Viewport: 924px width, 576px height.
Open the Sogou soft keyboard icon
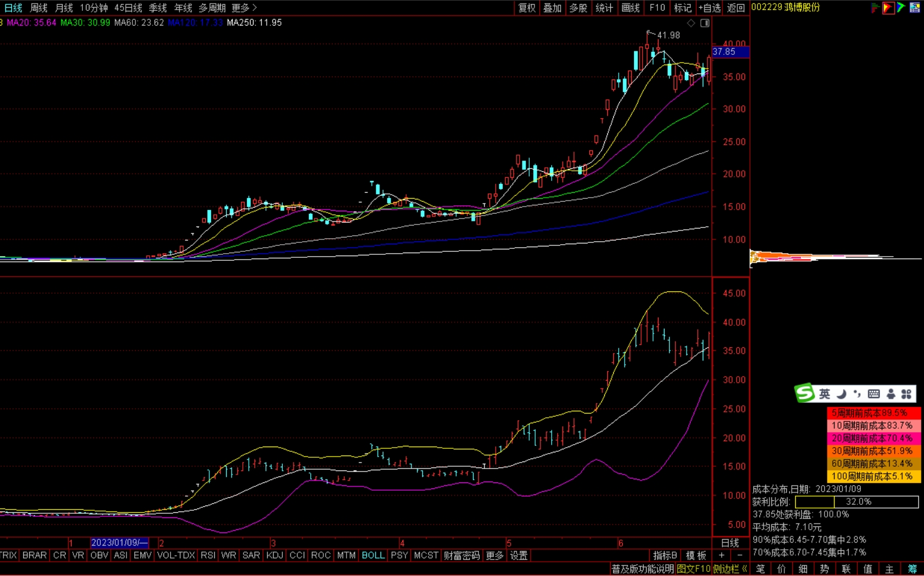click(874, 394)
